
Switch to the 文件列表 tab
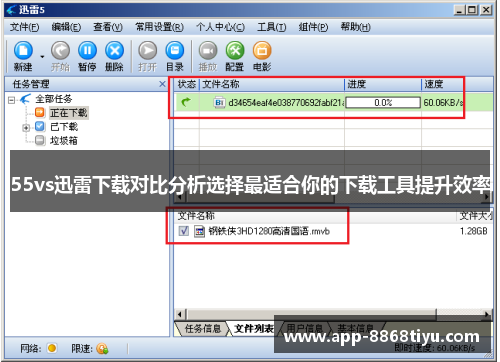coord(254,329)
